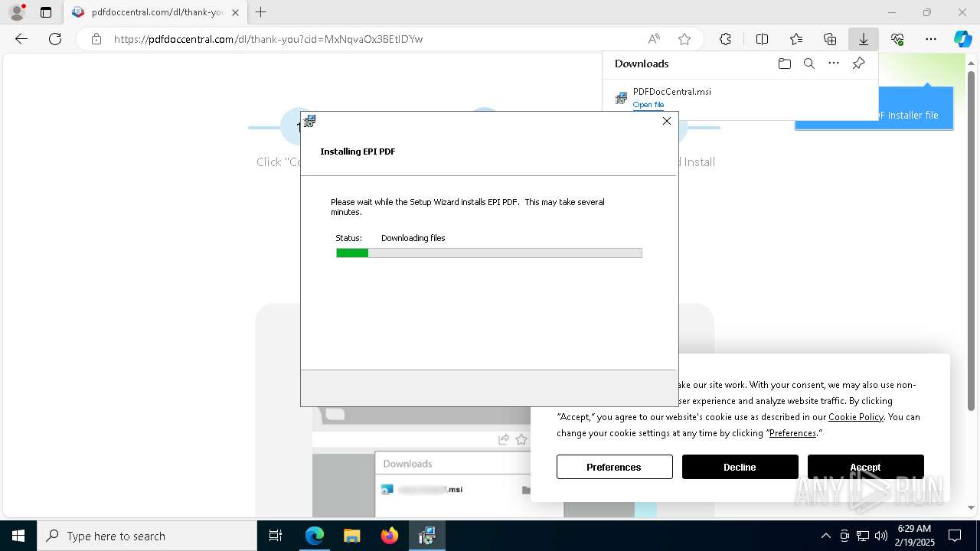Open the notification center icon
The width and height of the screenshot is (980, 551).
pos(955,536)
